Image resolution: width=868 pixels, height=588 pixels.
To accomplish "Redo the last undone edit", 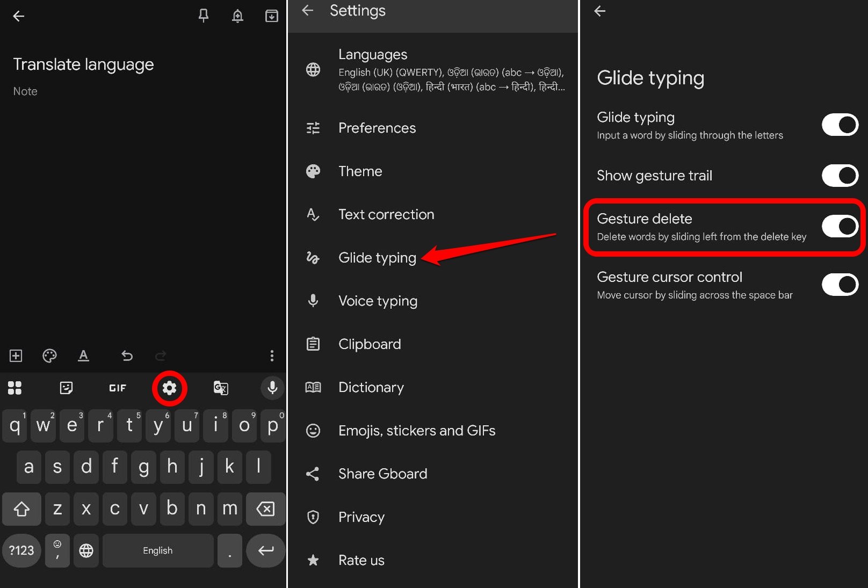I will pos(161,355).
